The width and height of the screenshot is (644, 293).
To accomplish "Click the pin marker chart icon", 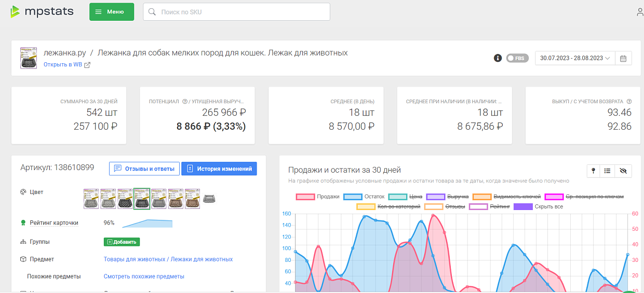I will (x=594, y=171).
